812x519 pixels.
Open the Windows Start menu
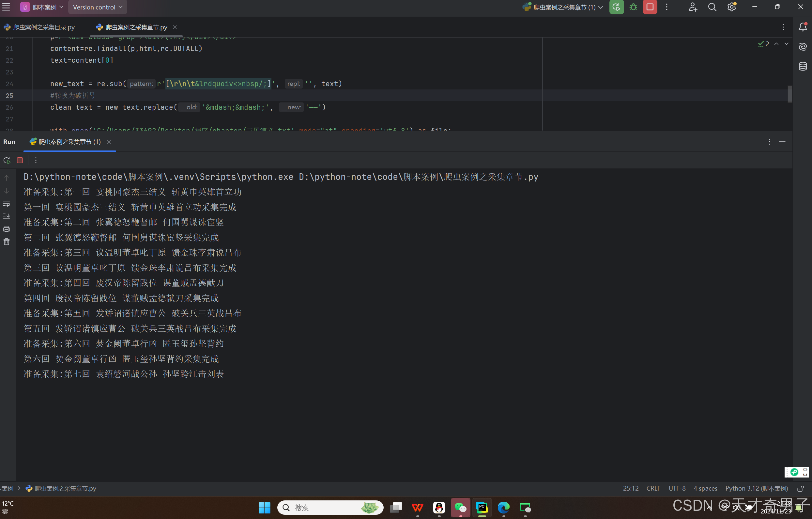[x=264, y=508]
